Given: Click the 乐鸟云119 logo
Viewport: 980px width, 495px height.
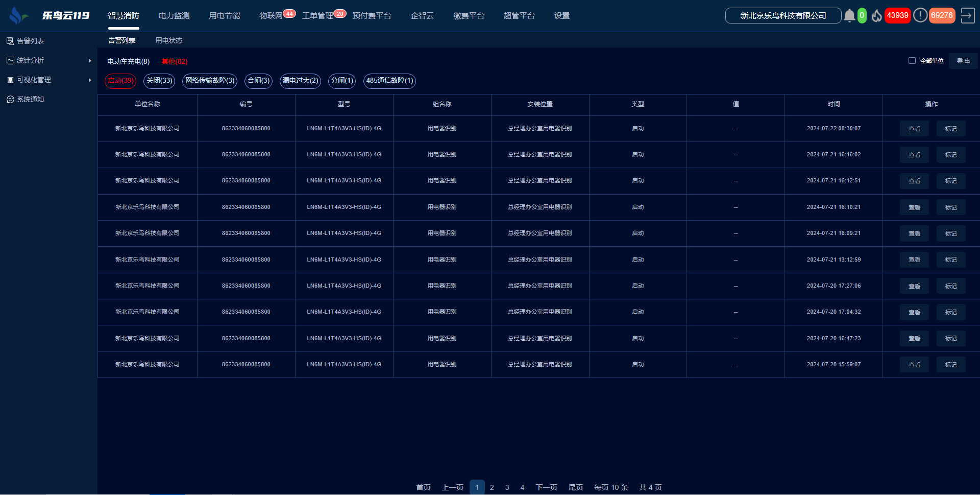Looking at the screenshot, I should [50, 16].
